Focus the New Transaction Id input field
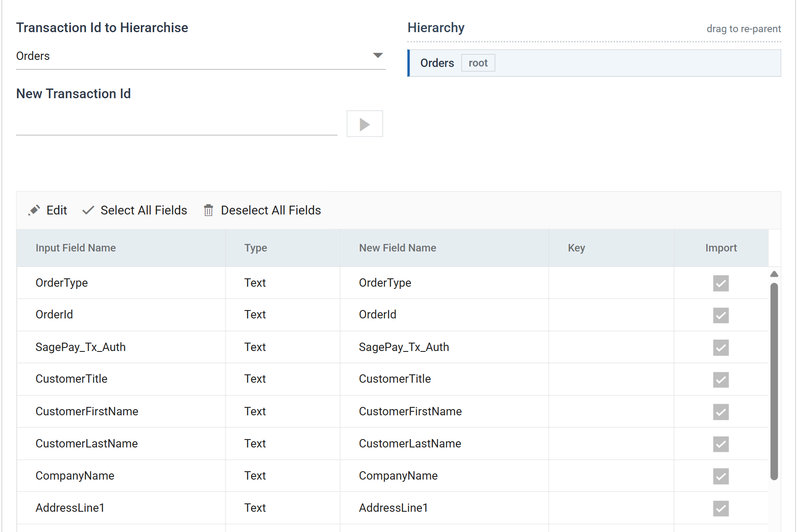Screen dimensions: 797x532 177,124
